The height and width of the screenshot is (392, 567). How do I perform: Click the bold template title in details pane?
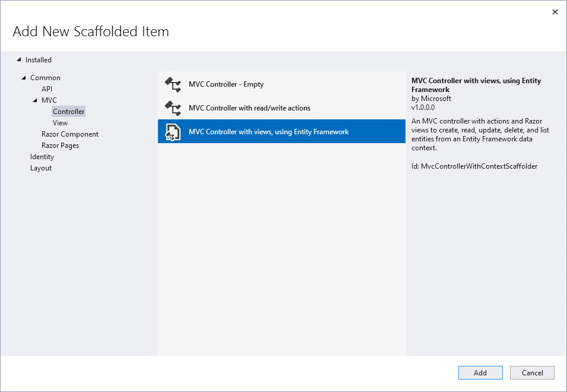click(x=476, y=85)
